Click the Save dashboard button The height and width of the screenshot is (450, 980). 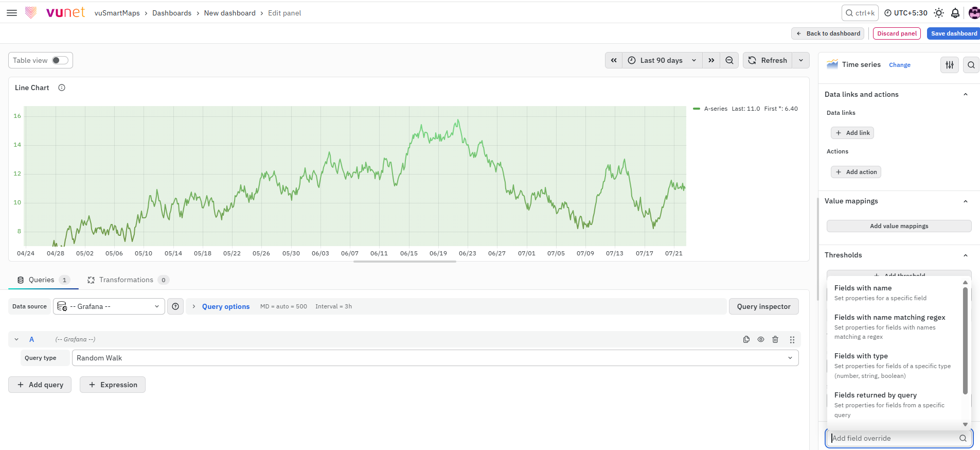pos(954,33)
